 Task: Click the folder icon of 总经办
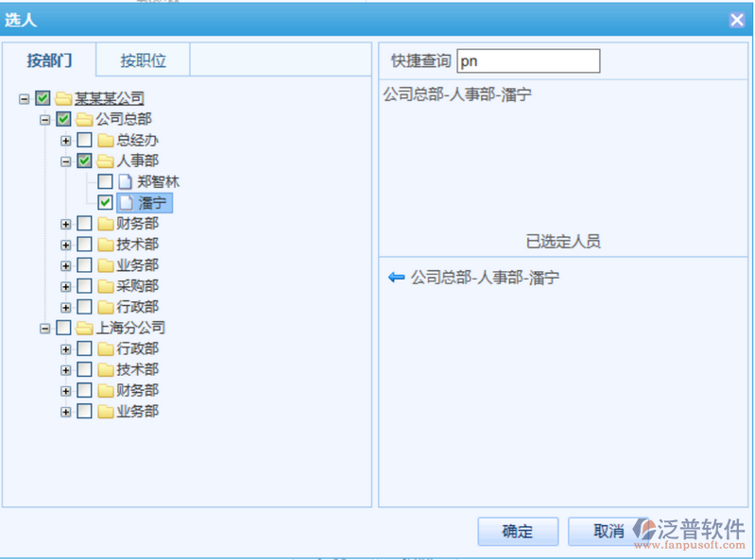106,141
